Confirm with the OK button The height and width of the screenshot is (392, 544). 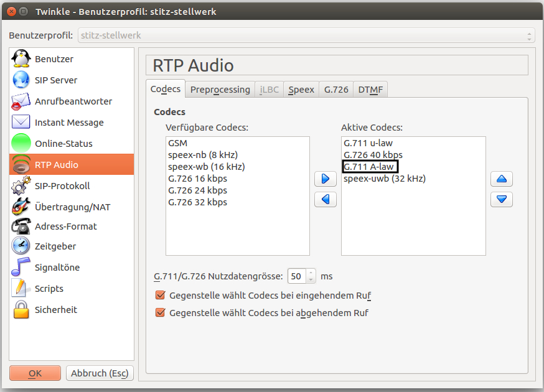tap(35, 373)
